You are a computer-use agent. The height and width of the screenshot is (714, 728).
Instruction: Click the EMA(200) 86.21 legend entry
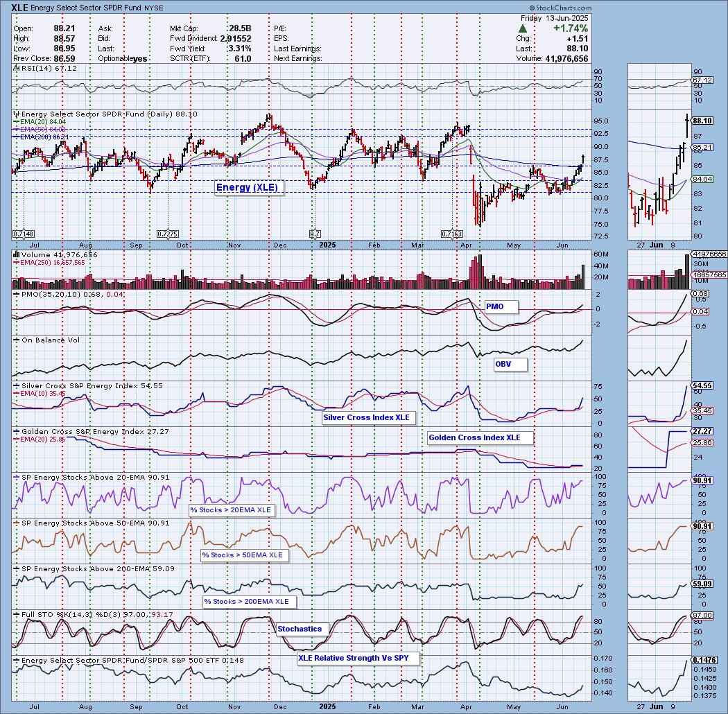[x=42, y=137]
